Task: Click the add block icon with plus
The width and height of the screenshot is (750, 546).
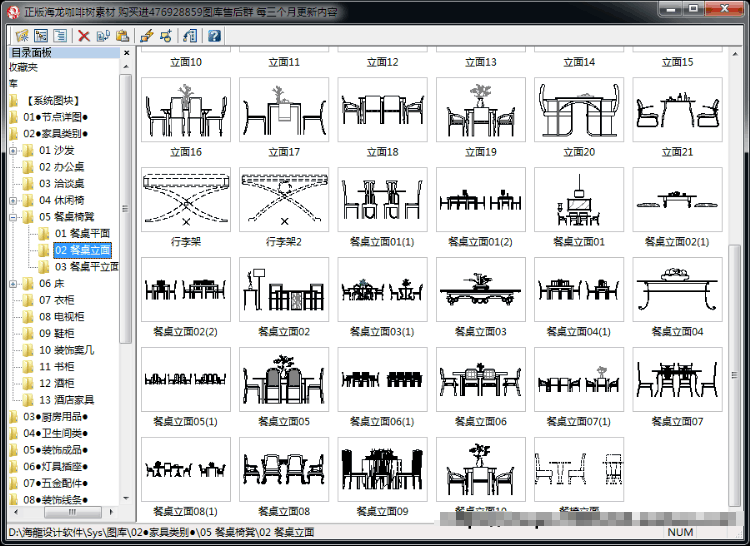Action: tap(166, 35)
